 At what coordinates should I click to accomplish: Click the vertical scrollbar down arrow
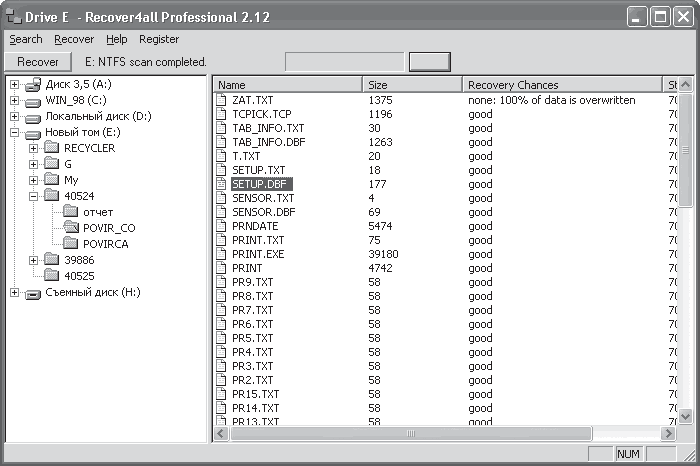(x=685, y=416)
